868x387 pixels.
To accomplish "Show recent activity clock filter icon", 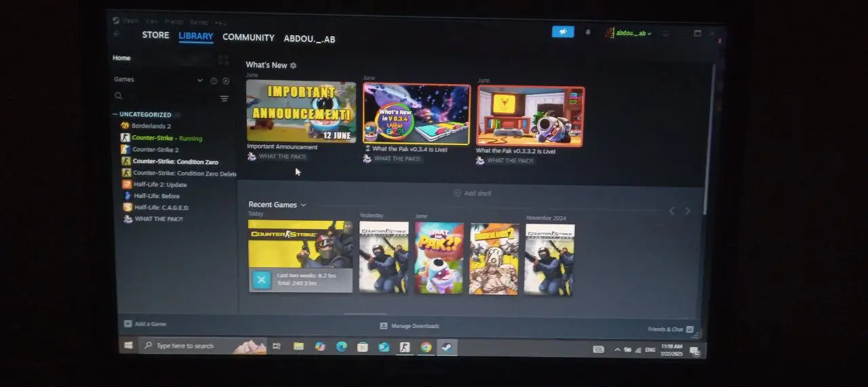I will pos(214,81).
